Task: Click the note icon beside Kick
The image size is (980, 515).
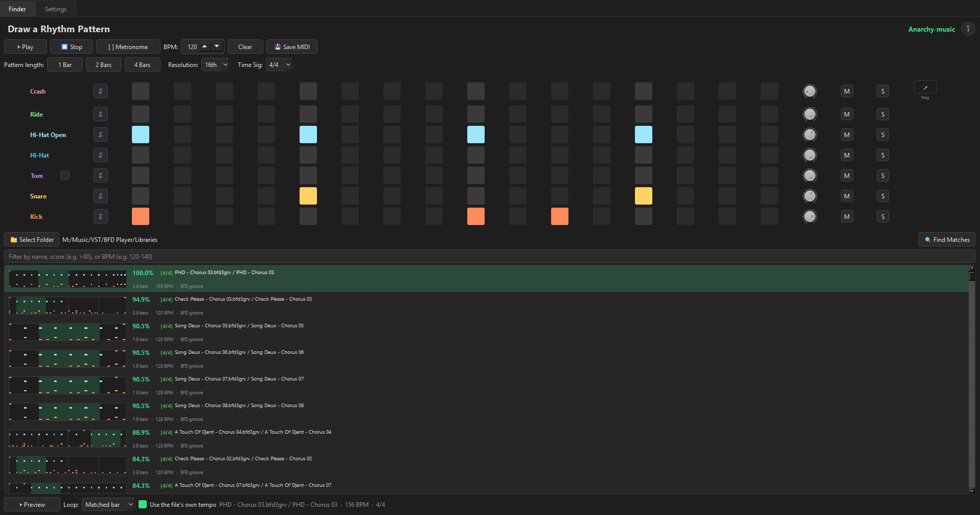Action: pos(101,216)
